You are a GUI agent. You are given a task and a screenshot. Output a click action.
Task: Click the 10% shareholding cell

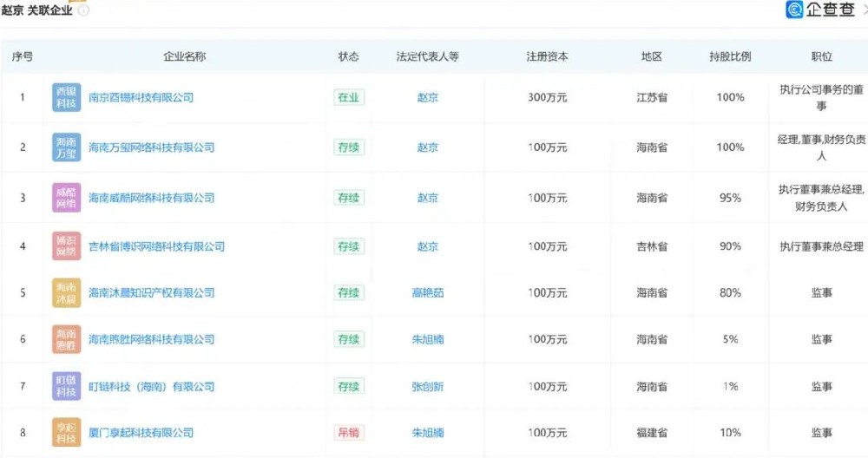click(x=730, y=433)
